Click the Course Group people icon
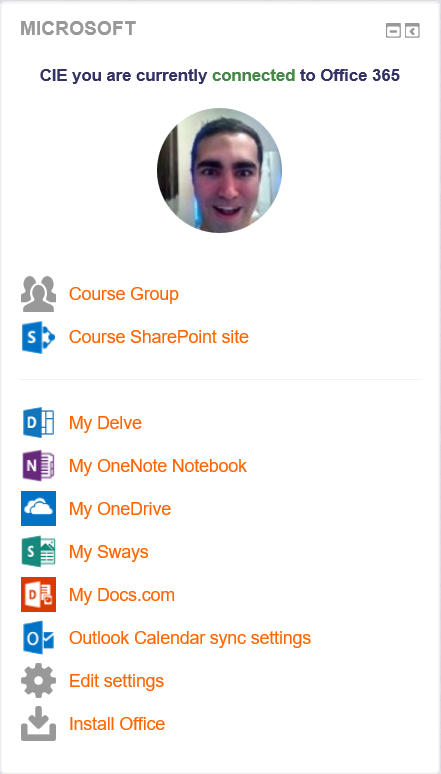 pyautogui.click(x=38, y=294)
